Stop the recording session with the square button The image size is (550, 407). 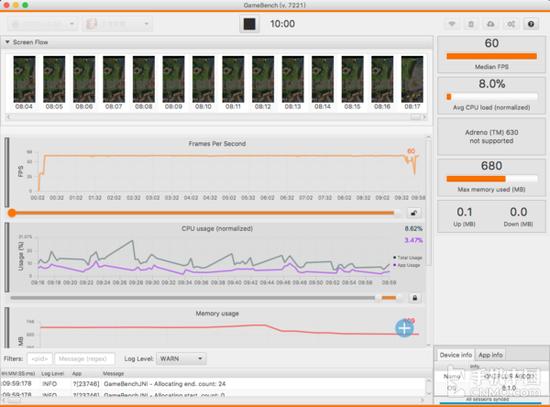[x=249, y=24]
